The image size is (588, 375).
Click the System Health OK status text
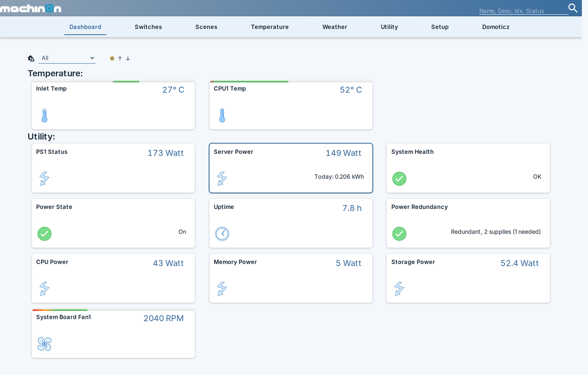[x=537, y=177]
